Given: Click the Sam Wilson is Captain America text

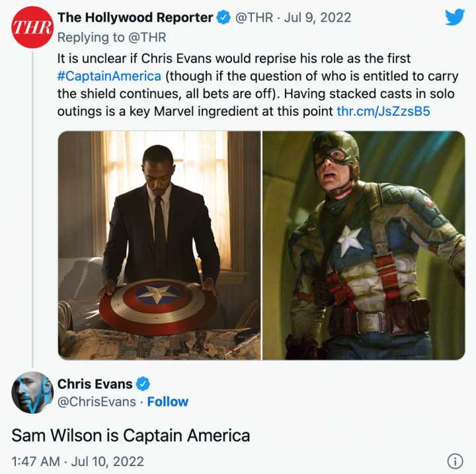Looking at the screenshot, I should 131,436.
